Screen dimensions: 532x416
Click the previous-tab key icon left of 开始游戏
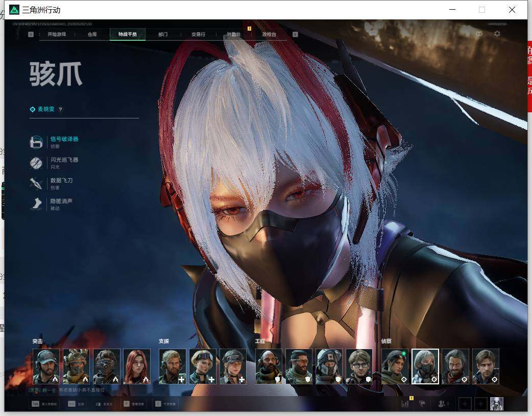[31, 34]
